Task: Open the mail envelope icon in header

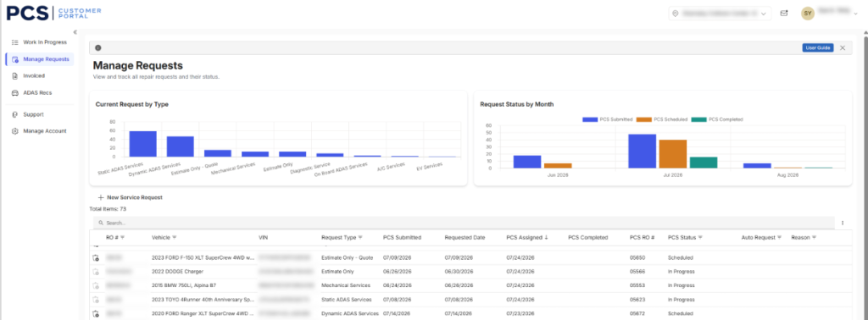Action: pyautogui.click(x=784, y=14)
